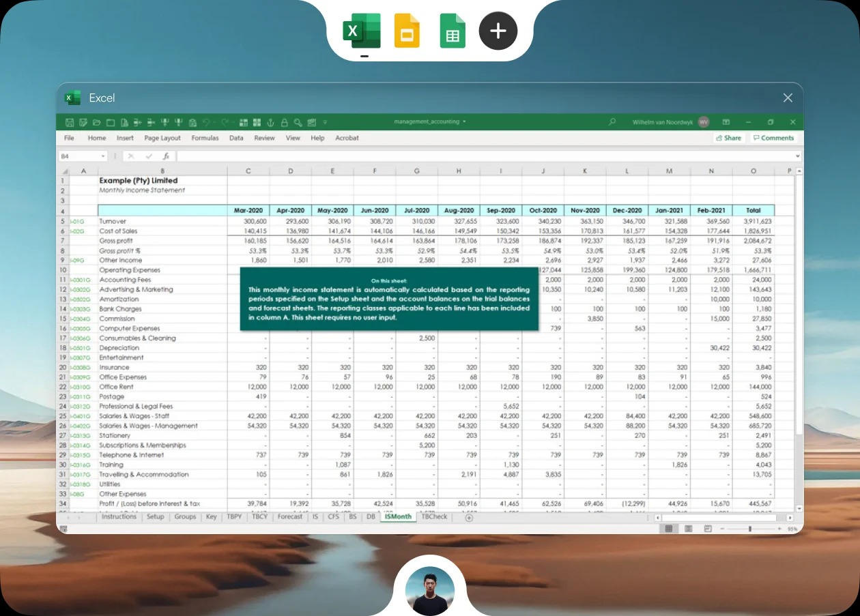
Task: Switch to Page Break Preview icon in status bar
Action: (708, 529)
